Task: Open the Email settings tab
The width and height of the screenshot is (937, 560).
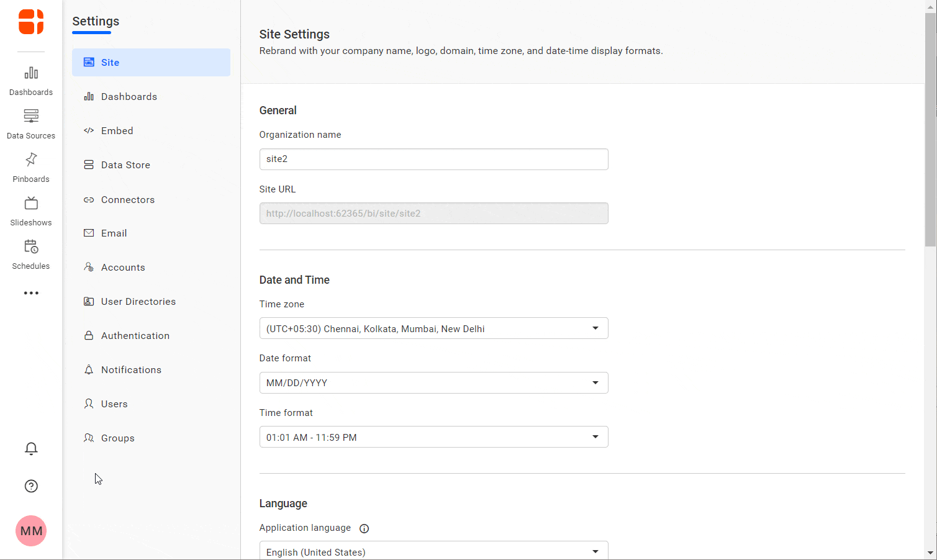Action: [151, 233]
